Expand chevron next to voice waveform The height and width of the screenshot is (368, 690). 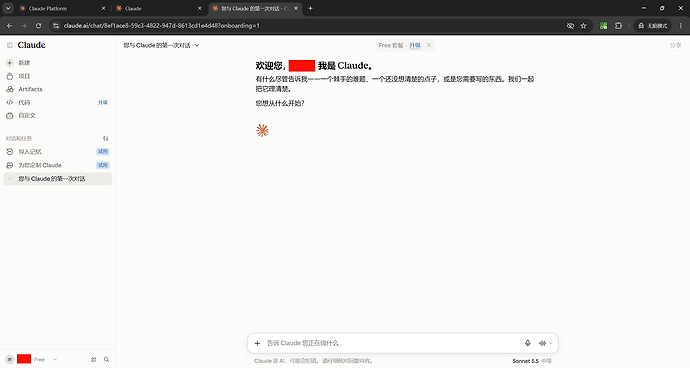(x=551, y=343)
